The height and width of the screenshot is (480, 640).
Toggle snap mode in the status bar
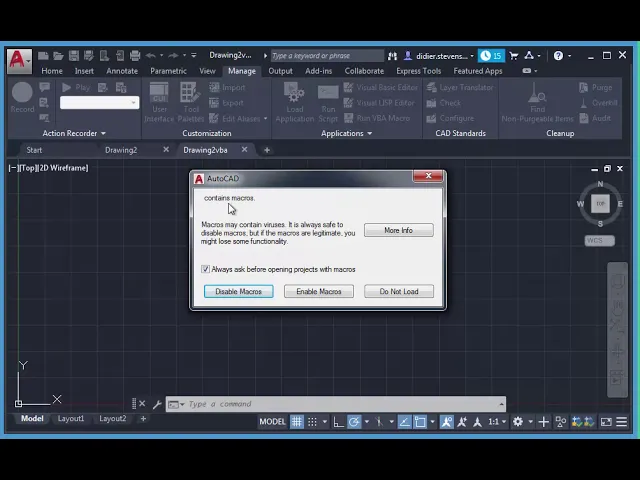(312, 422)
